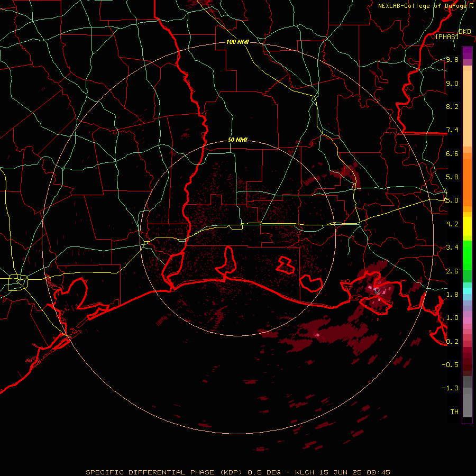Click the 9.8 value on the color scale
Screen dimensions: 476x476
(452, 59)
